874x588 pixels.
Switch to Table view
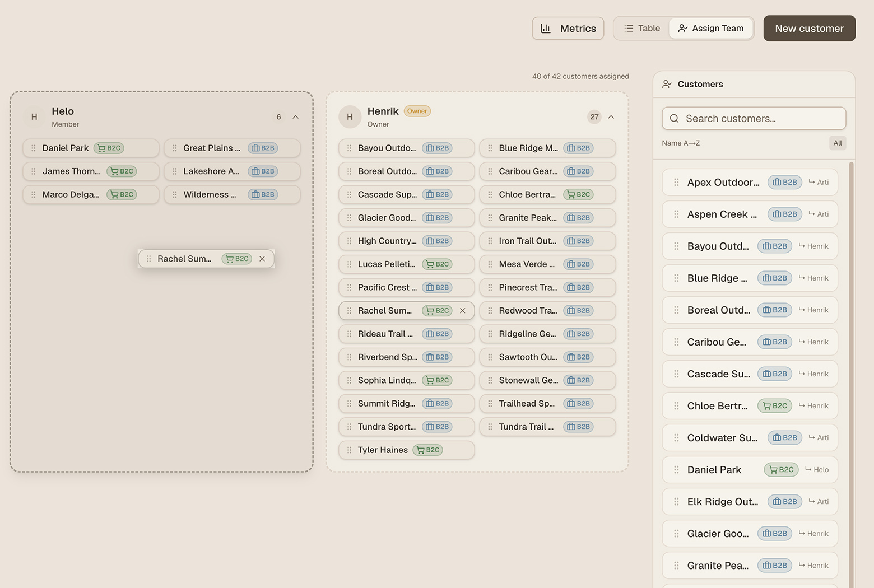click(642, 29)
